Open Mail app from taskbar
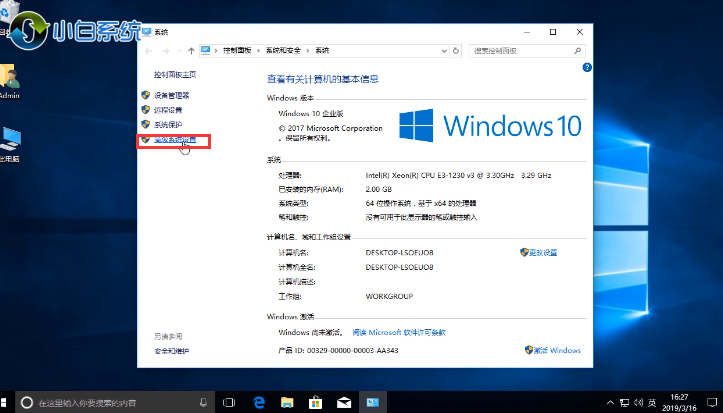The image size is (723, 413). pos(344,402)
